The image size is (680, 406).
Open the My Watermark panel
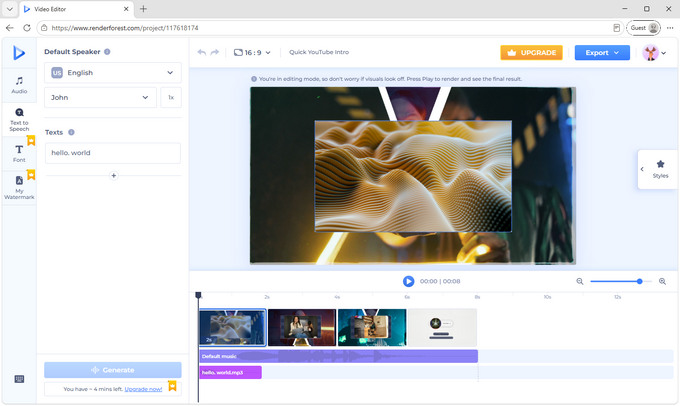(x=19, y=187)
